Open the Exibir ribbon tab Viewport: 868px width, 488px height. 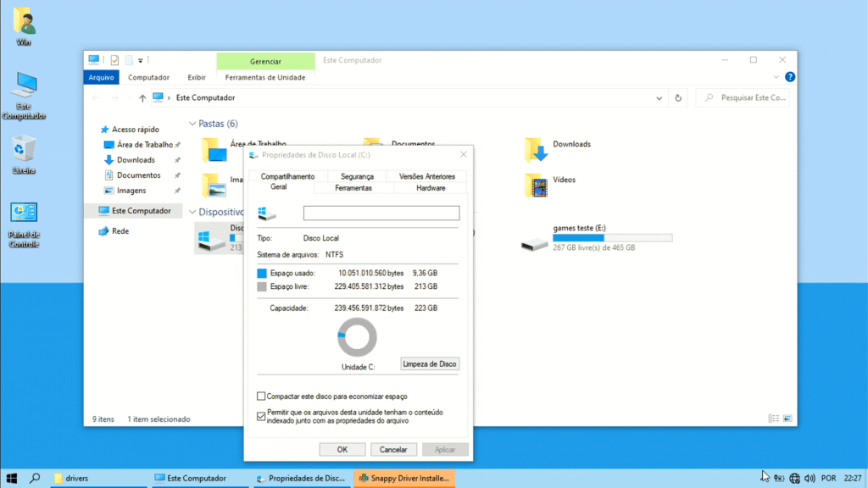(197, 77)
